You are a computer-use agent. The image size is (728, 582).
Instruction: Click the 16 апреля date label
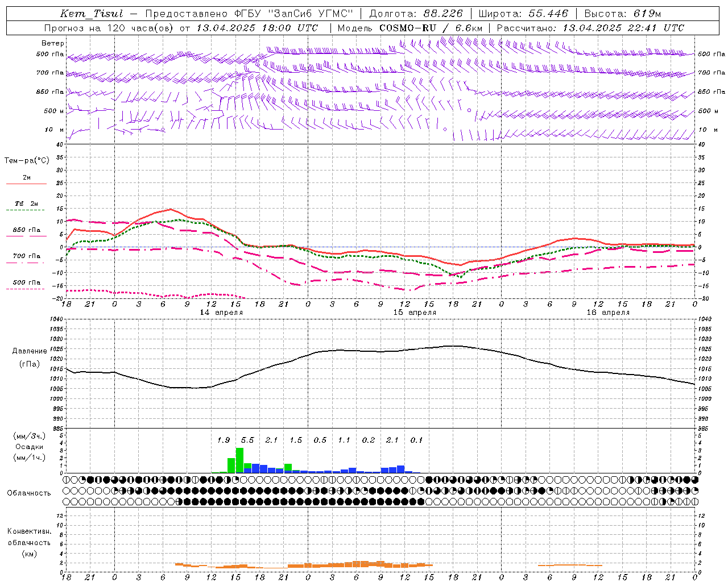(x=608, y=313)
